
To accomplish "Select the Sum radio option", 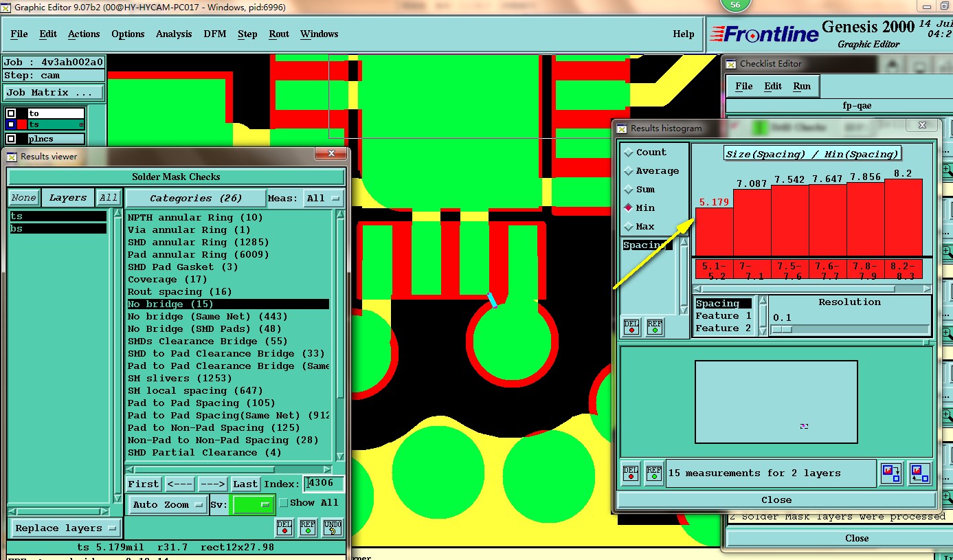I will coord(628,190).
